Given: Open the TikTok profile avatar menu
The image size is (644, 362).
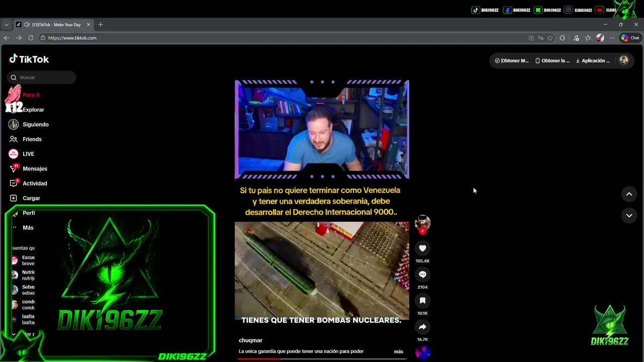Looking at the screenshot, I should (x=624, y=60).
